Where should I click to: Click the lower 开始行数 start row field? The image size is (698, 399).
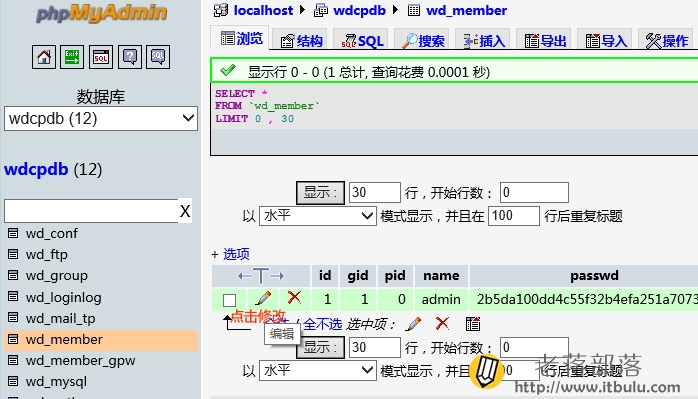pyautogui.click(x=534, y=347)
